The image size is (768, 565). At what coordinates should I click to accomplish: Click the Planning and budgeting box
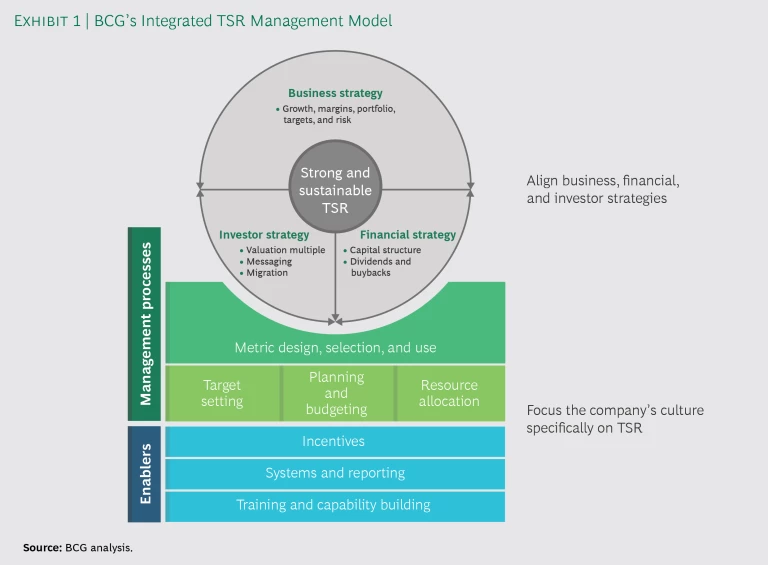336,393
